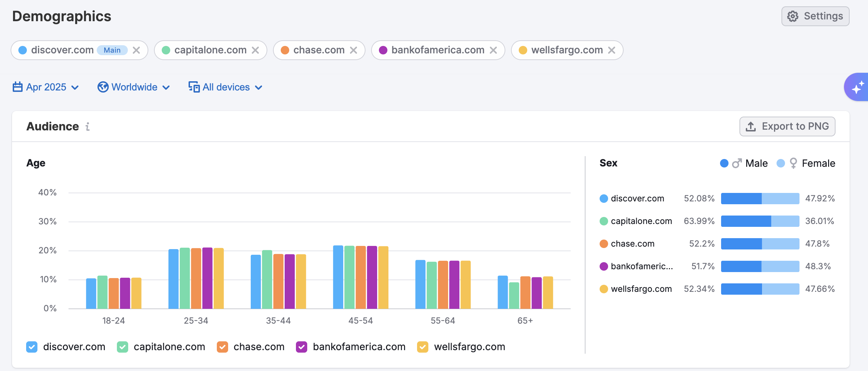Click the discover.com bar in 45-54 group
The image size is (868, 371).
[x=338, y=277]
